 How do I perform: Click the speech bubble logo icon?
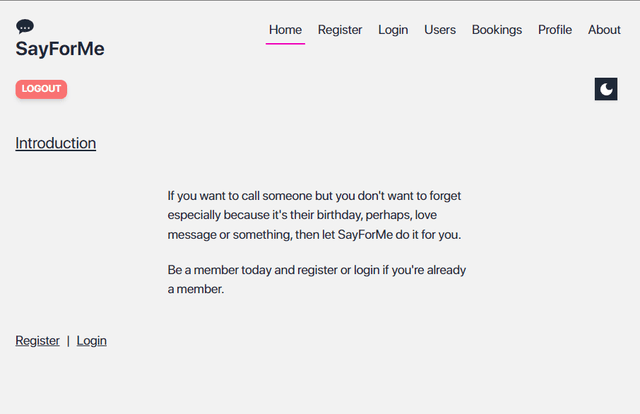pos(25,27)
